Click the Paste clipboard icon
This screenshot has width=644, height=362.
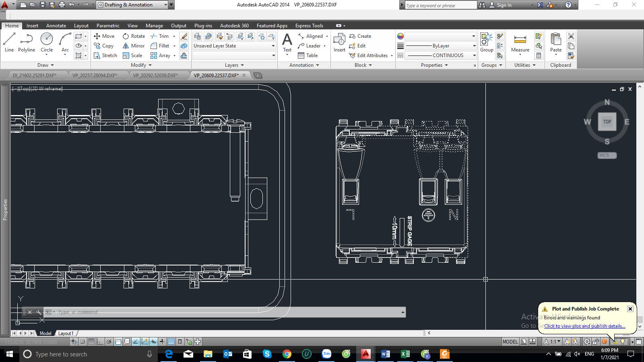click(556, 43)
